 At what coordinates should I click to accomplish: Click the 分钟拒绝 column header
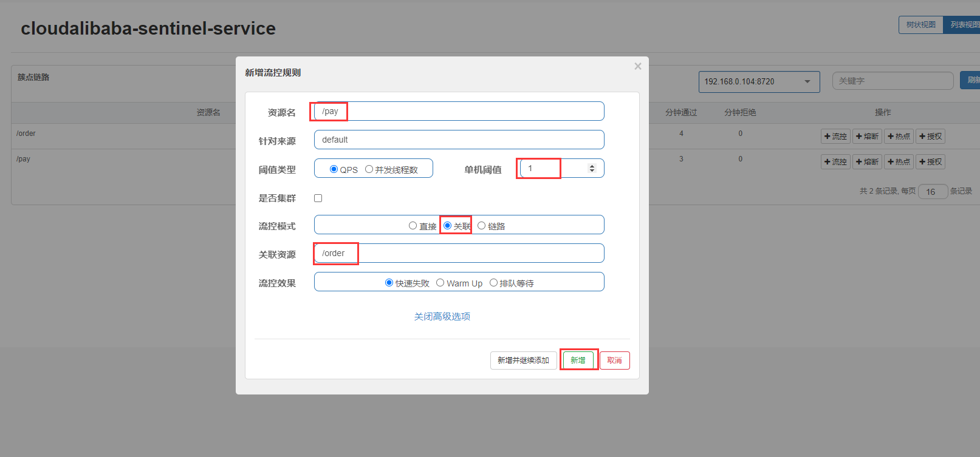(x=740, y=112)
